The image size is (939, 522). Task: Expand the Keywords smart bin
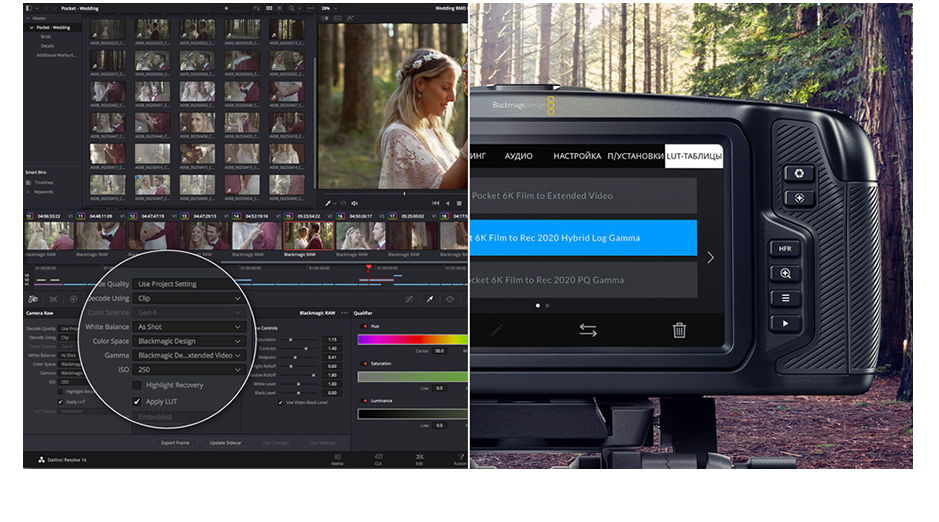[x=28, y=192]
